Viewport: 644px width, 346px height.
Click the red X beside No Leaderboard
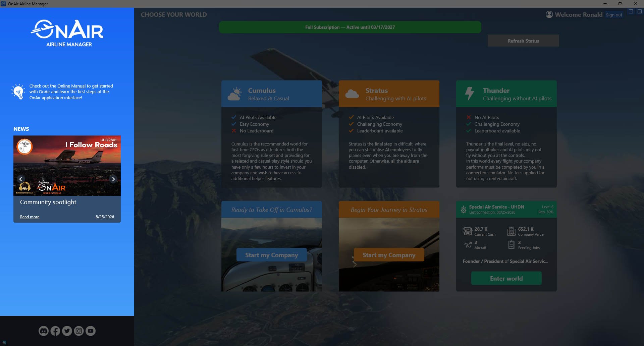click(234, 131)
